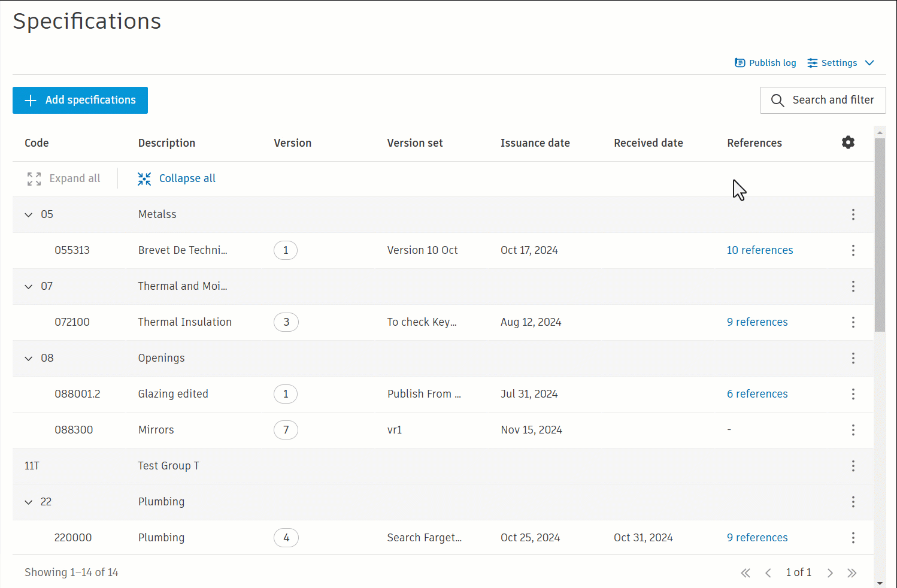Collapse the 05 Metalss group
The height and width of the screenshot is (588, 897).
coord(29,214)
